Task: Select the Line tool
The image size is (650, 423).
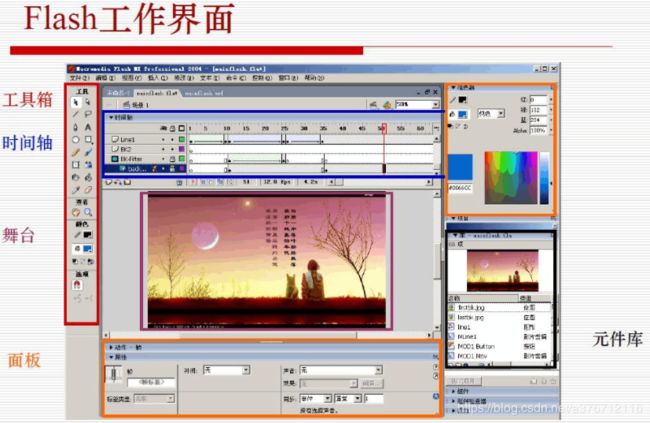Action: pos(76,114)
